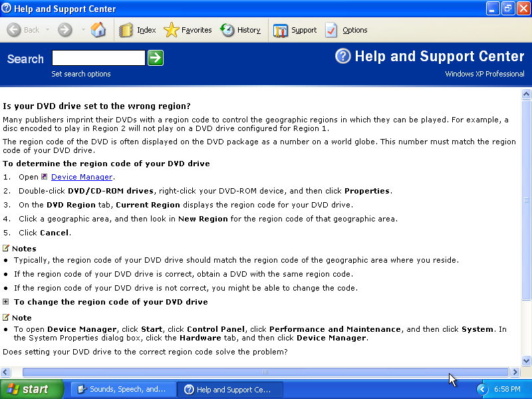Expand 'To change the region code' section
Screen dimensions: 532x399
[x=6, y=302]
